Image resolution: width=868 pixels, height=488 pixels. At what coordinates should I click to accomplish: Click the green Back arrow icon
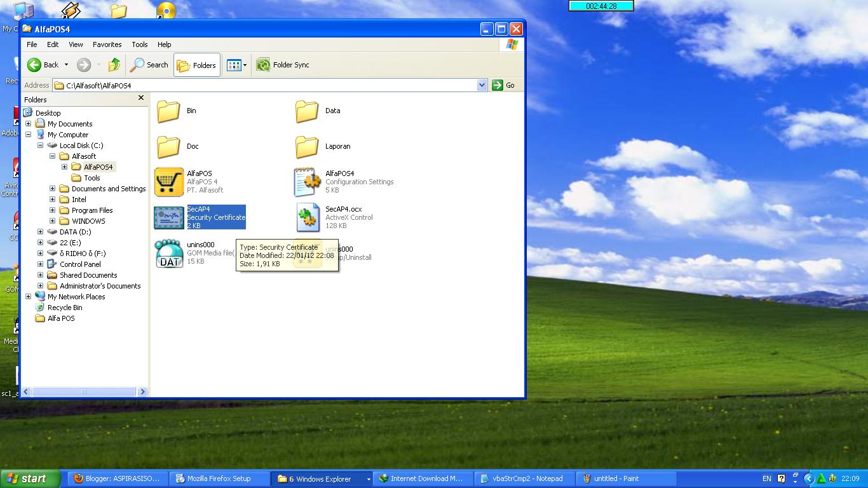(34, 65)
